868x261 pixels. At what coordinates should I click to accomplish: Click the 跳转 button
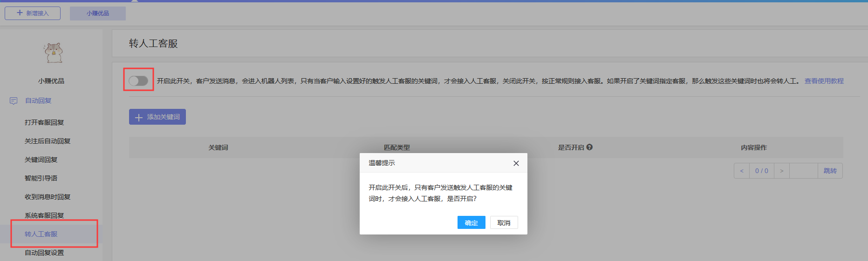point(830,171)
